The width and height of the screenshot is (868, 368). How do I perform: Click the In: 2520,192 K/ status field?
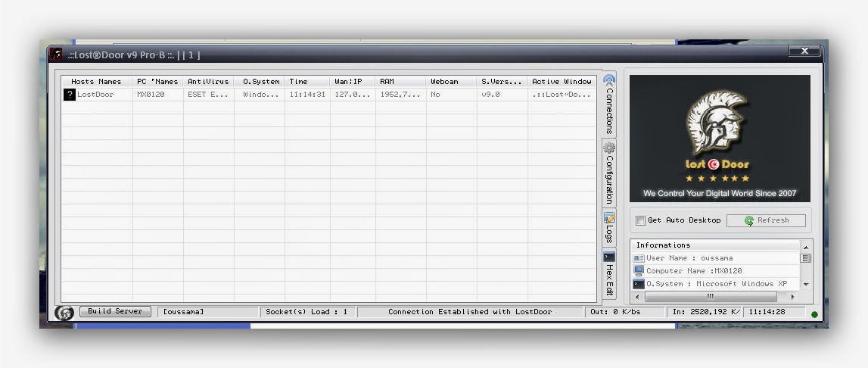point(704,312)
